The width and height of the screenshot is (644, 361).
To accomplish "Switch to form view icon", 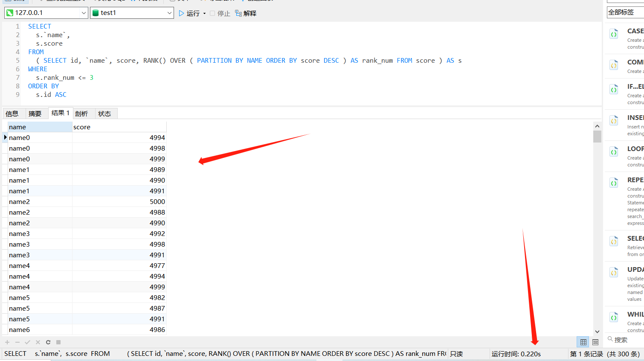I will tap(595, 342).
